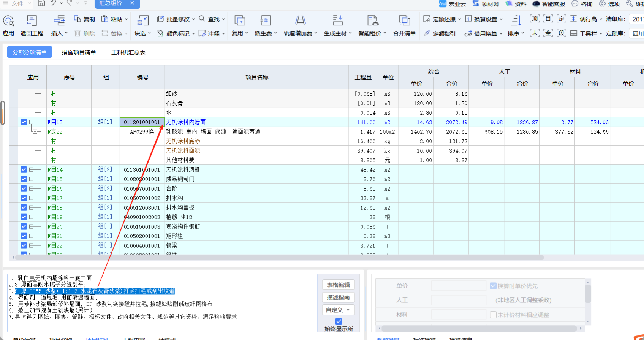This screenshot has width=644, height=340.
Task: Switch to the 措施项目清单 tab
Action: 79,52
